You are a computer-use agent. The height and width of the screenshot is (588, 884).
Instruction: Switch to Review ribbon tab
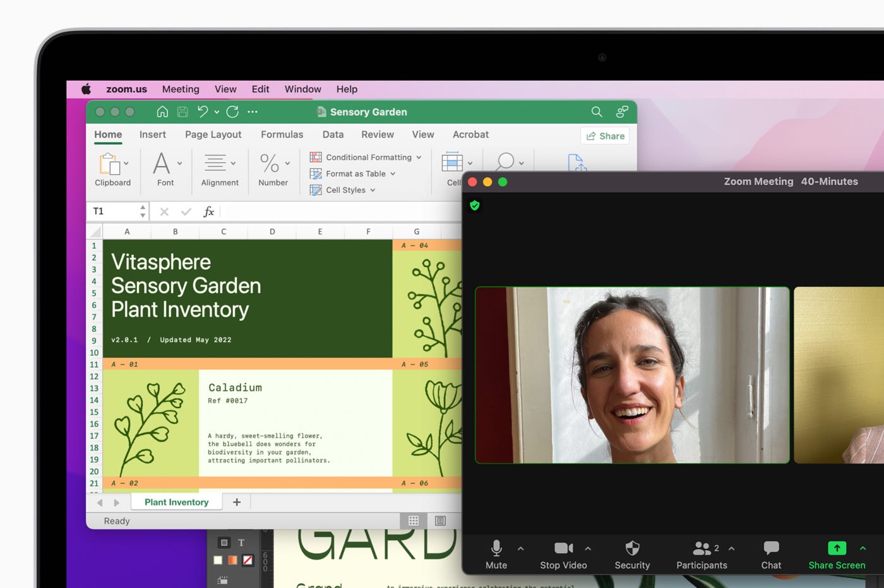click(378, 134)
